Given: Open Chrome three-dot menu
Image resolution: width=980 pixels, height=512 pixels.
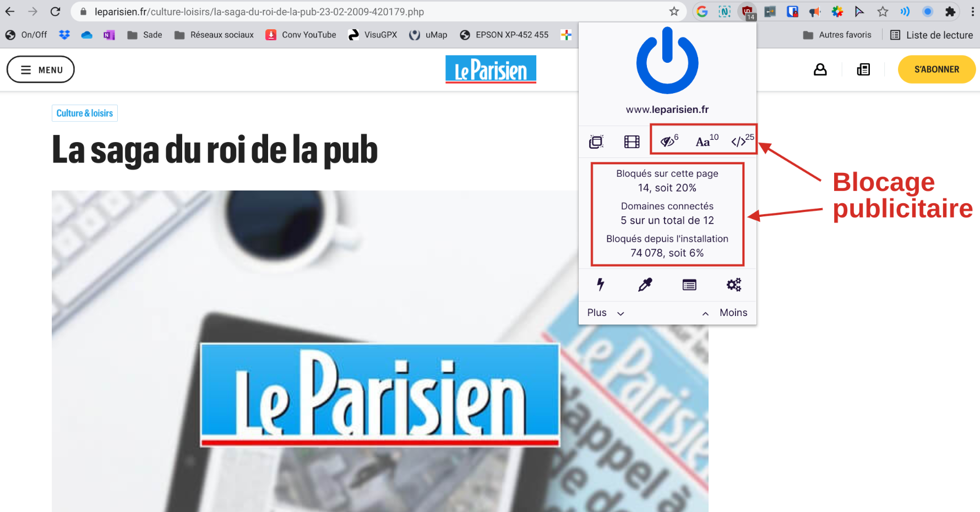Looking at the screenshot, I should coord(972,12).
